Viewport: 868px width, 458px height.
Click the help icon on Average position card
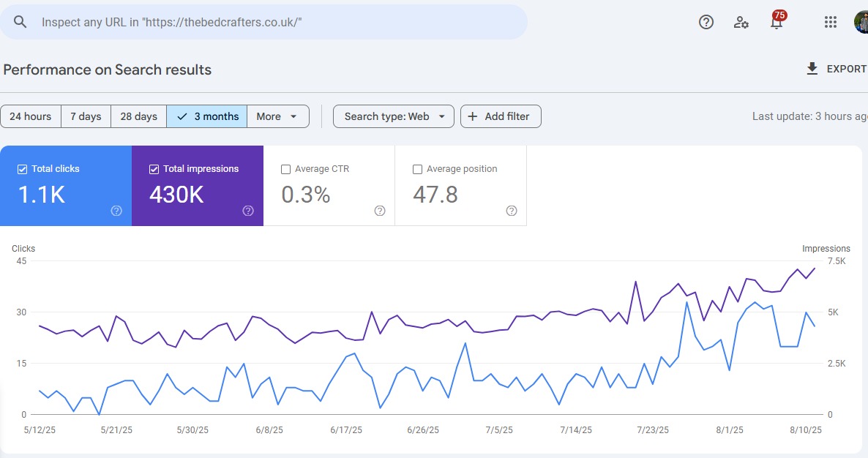pyautogui.click(x=511, y=211)
